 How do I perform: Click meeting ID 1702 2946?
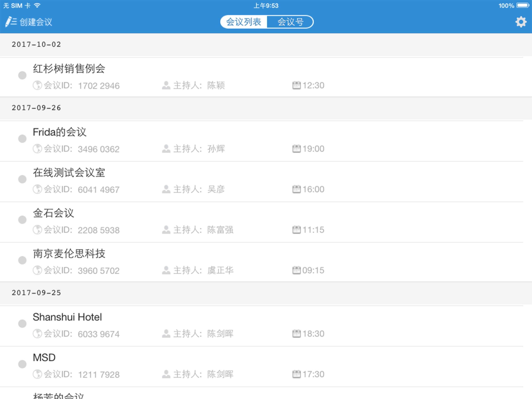(99, 86)
